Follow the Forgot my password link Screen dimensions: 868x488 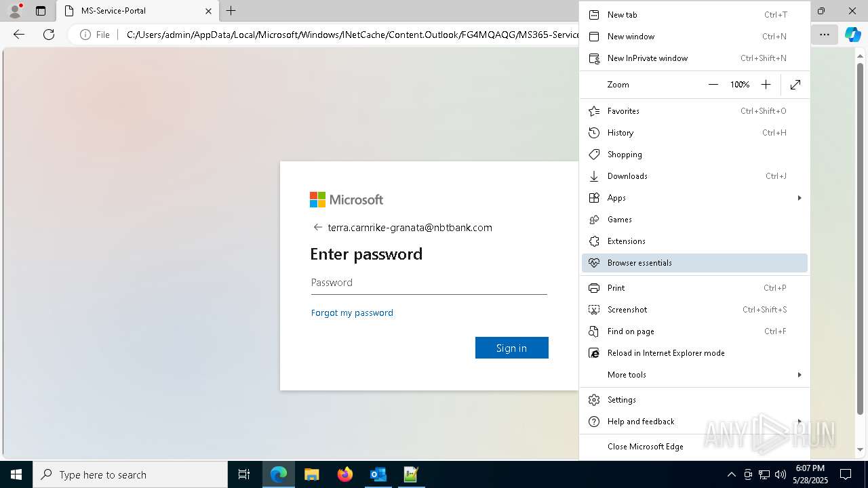point(352,313)
